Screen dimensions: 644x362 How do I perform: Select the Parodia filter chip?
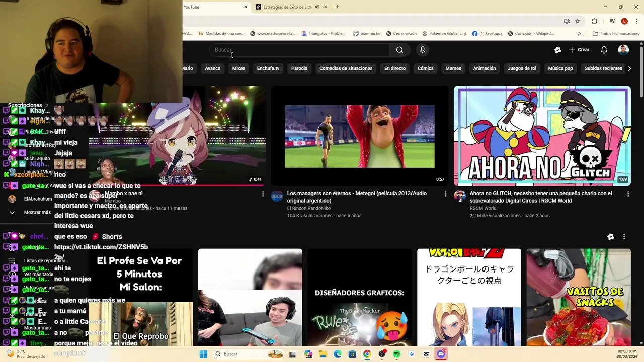[x=299, y=68]
